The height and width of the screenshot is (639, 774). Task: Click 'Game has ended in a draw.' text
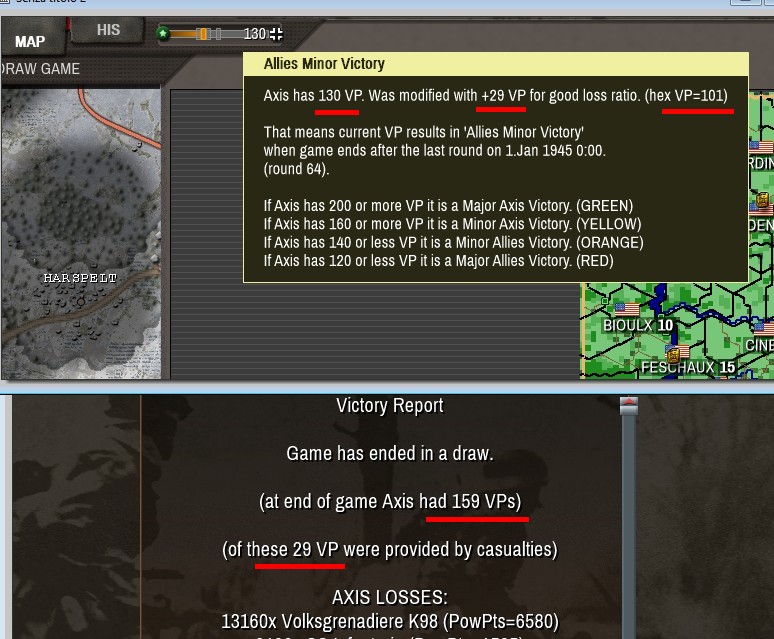tap(390, 453)
